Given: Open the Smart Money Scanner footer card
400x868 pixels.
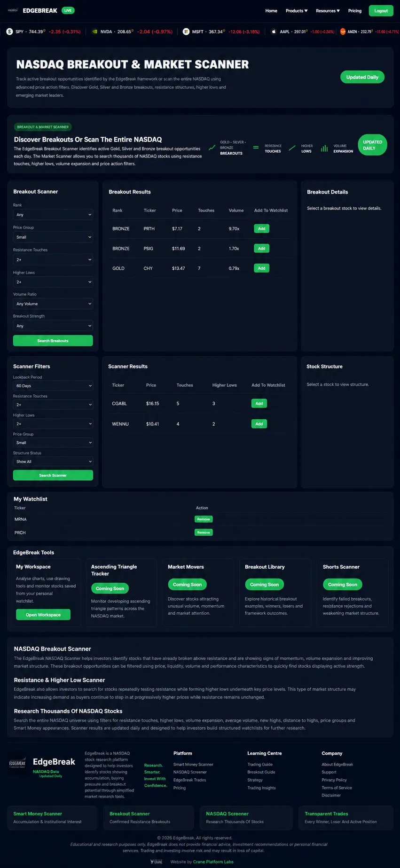Looking at the screenshot, I should pyautogui.click(x=52, y=818).
